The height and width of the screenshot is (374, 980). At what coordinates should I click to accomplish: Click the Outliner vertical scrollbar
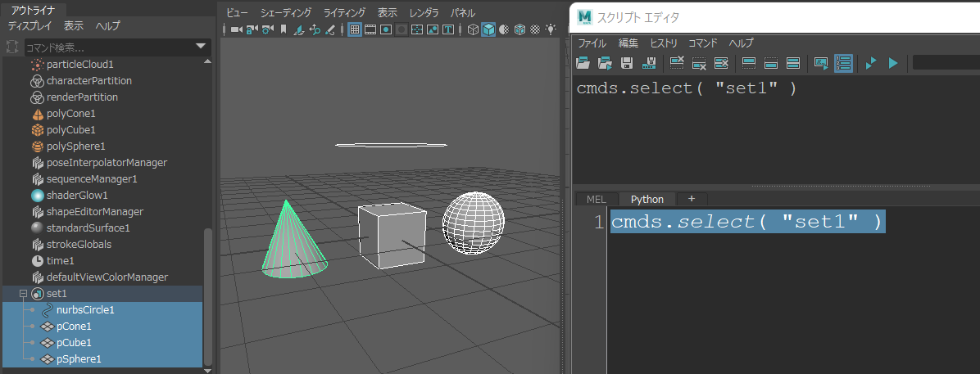tap(208, 295)
